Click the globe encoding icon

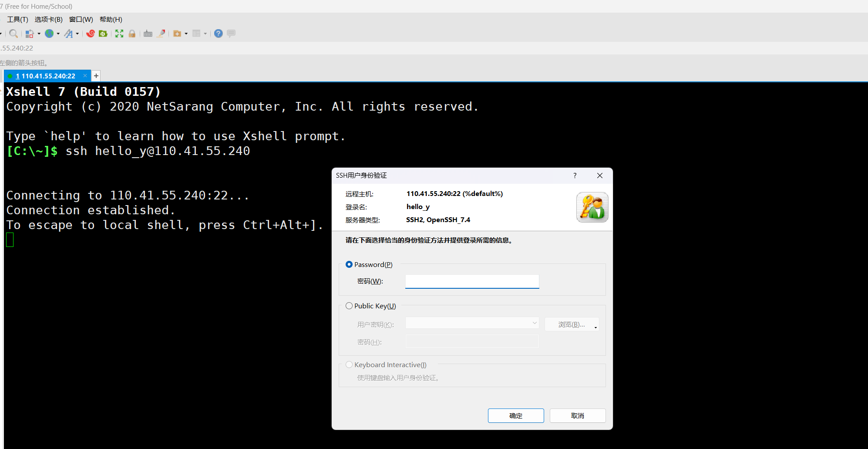click(x=50, y=34)
